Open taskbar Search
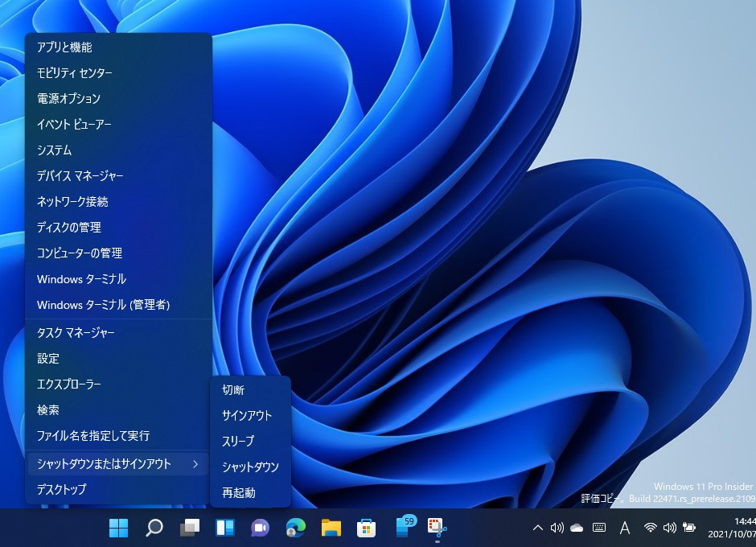Viewport: 756px width, 547px height. [x=154, y=528]
